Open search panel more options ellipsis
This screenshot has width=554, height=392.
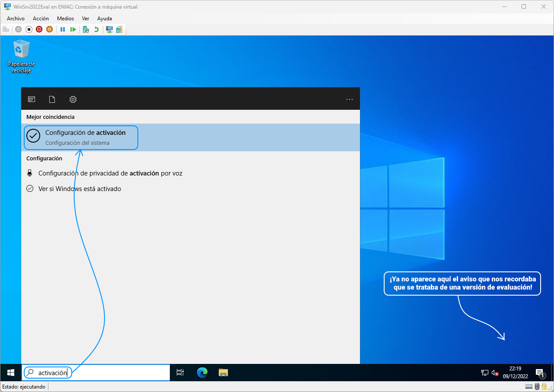350,99
